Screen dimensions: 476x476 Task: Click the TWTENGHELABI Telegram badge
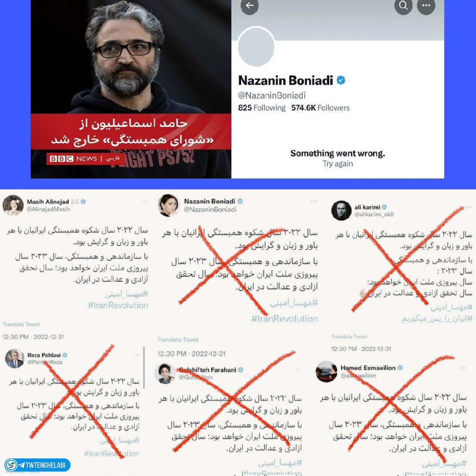point(37,465)
